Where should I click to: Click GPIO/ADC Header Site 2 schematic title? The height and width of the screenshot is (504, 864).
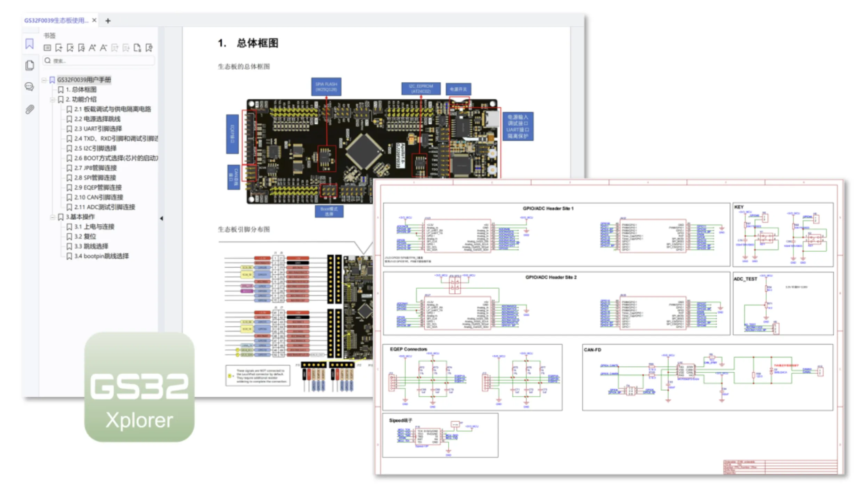tap(551, 277)
